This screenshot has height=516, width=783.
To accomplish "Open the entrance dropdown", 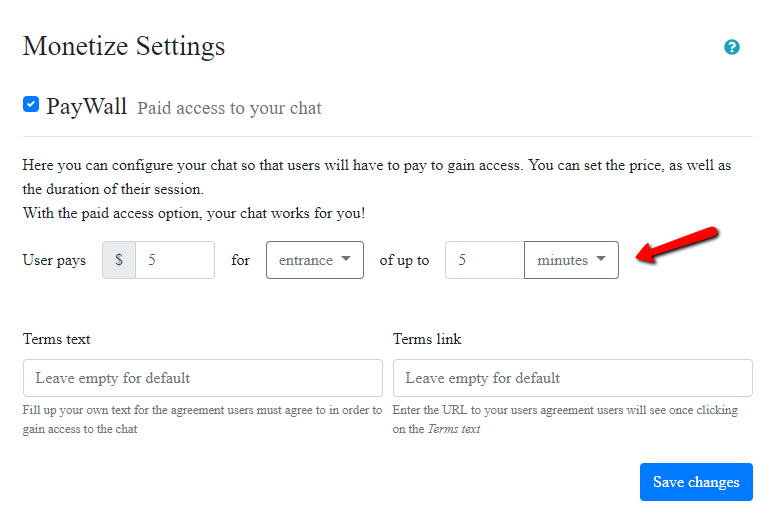I will [x=314, y=260].
